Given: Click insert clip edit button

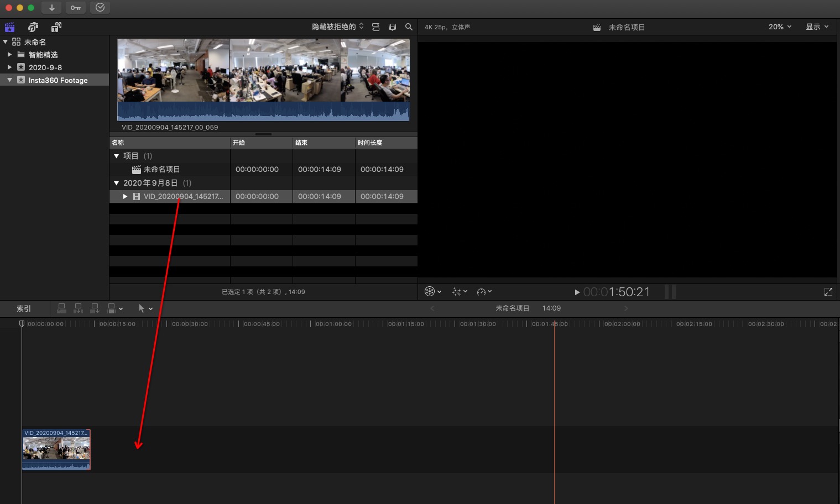Looking at the screenshot, I should tap(79, 308).
